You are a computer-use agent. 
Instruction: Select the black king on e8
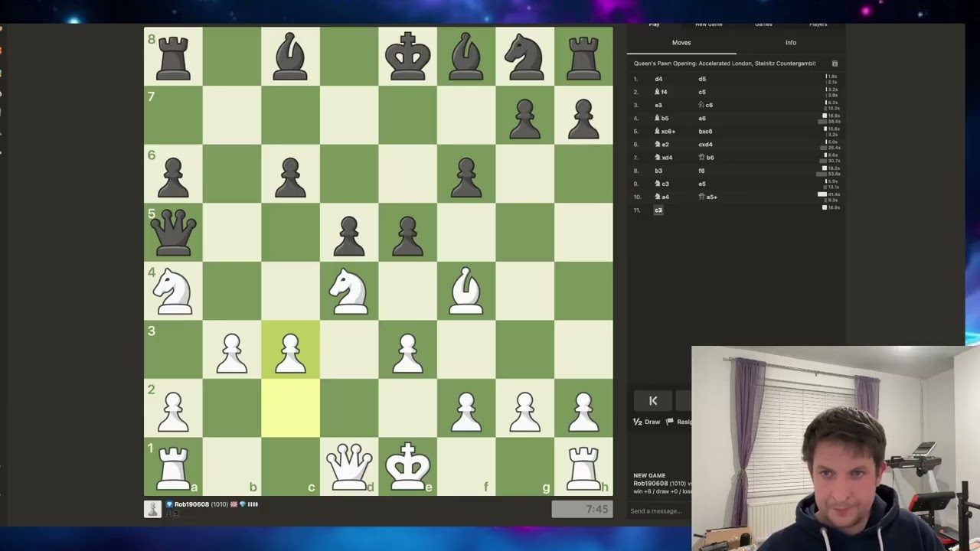[x=407, y=57]
